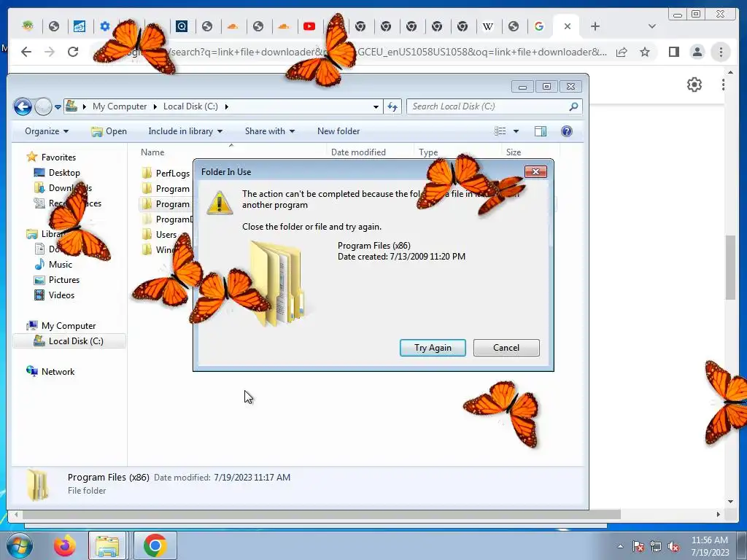
Task: Select Local Disk (C:) in navigation pane
Action: click(69, 341)
